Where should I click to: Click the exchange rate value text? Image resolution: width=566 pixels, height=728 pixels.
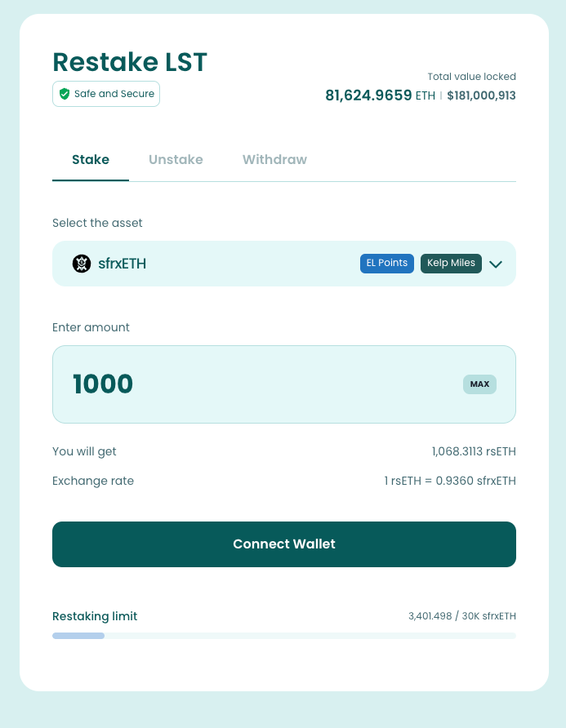point(450,481)
